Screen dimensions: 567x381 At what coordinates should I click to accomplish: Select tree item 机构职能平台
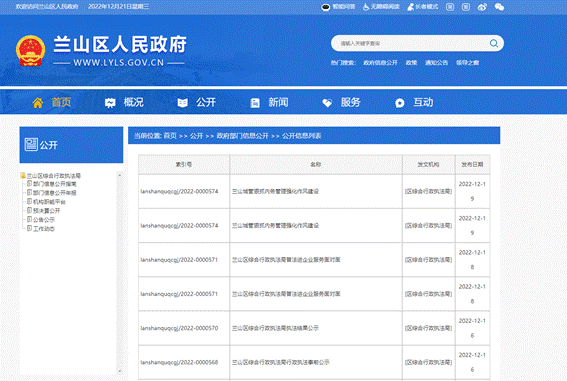pos(49,202)
